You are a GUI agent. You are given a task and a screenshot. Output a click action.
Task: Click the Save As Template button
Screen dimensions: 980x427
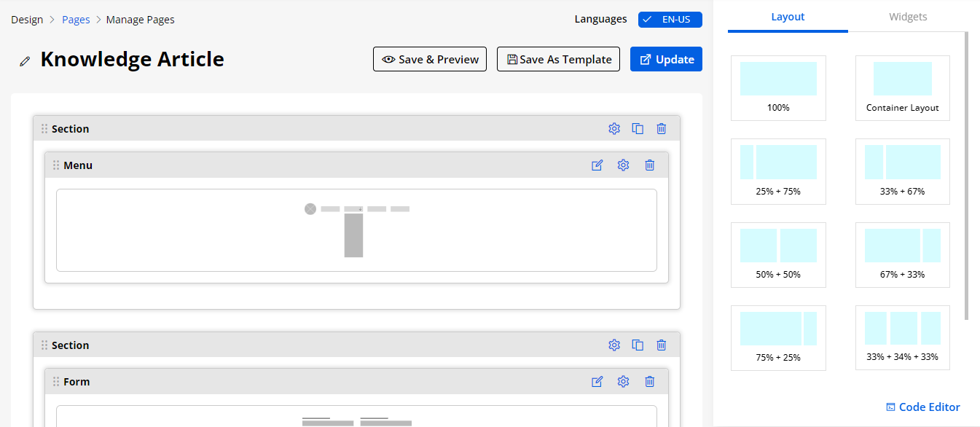click(558, 60)
